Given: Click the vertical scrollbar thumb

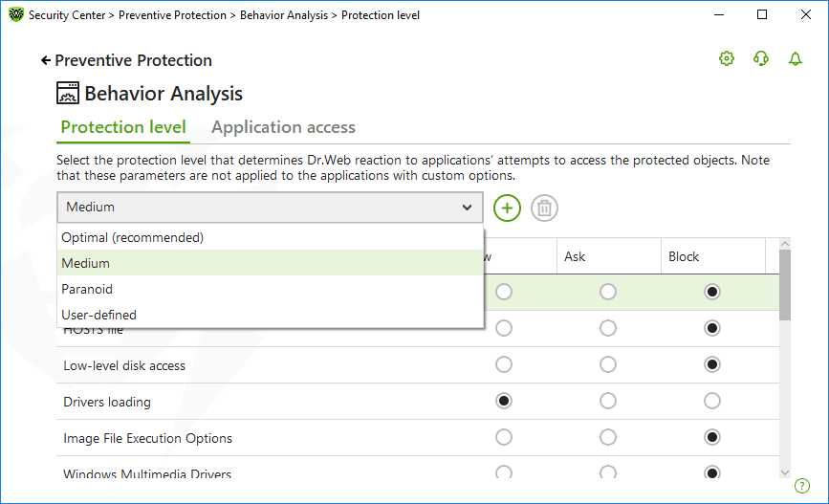Looking at the screenshot, I should click(x=785, y=285).
